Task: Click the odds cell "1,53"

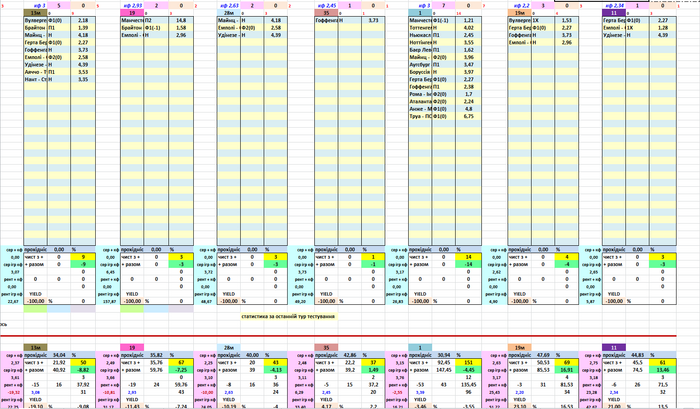Action: pos(567,21)
